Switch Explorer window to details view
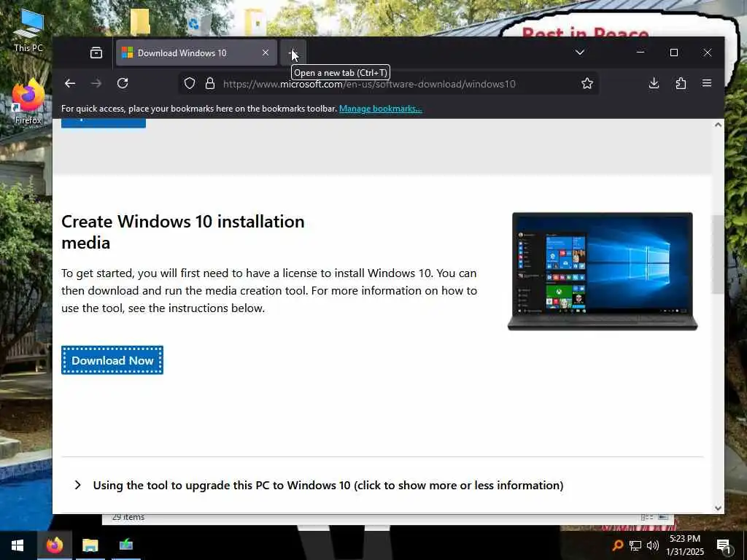This screenshot has height=560, width=747. (647, 517)
